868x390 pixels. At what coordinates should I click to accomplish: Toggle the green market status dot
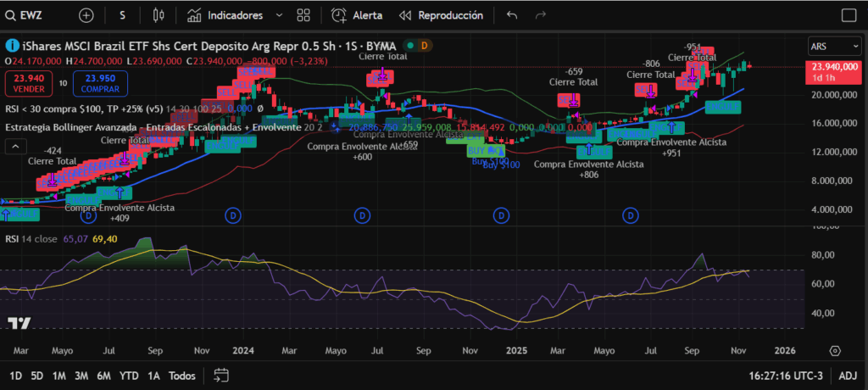point(409,45)
